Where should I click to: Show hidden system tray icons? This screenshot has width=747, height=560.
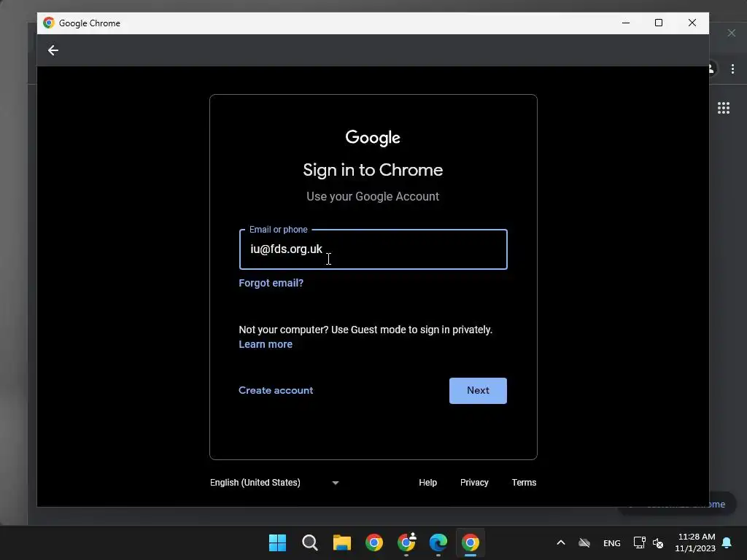click(x=561, y=542)
